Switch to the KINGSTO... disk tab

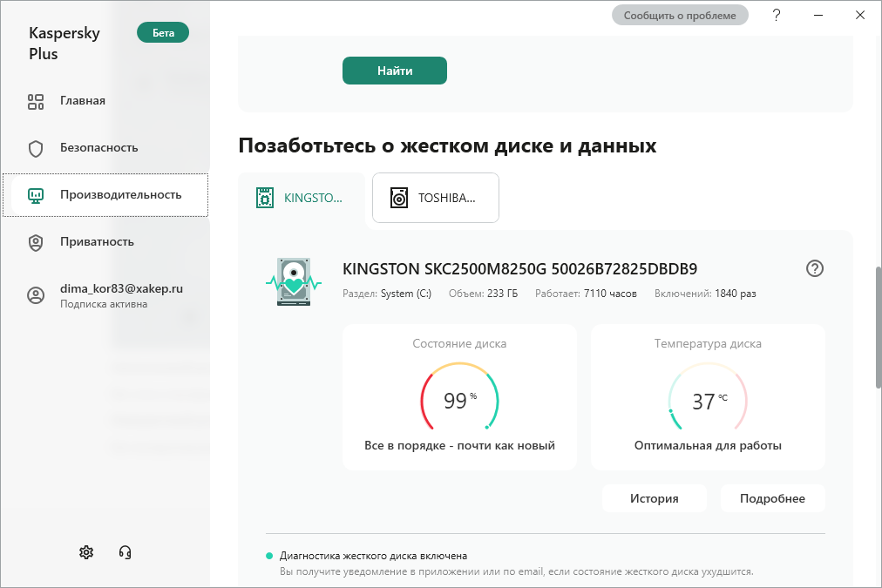pos(302,198)
